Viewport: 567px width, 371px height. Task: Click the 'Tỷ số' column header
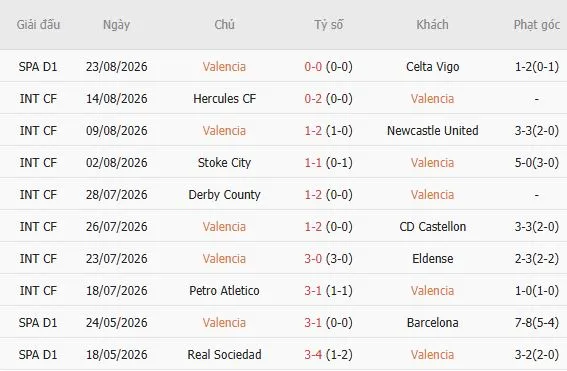coord(328,25)
